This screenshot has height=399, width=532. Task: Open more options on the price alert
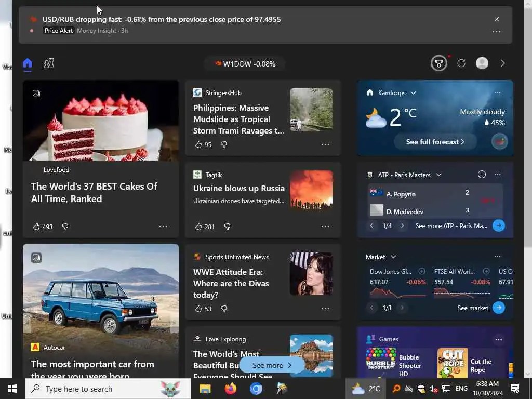pos(496,32)
